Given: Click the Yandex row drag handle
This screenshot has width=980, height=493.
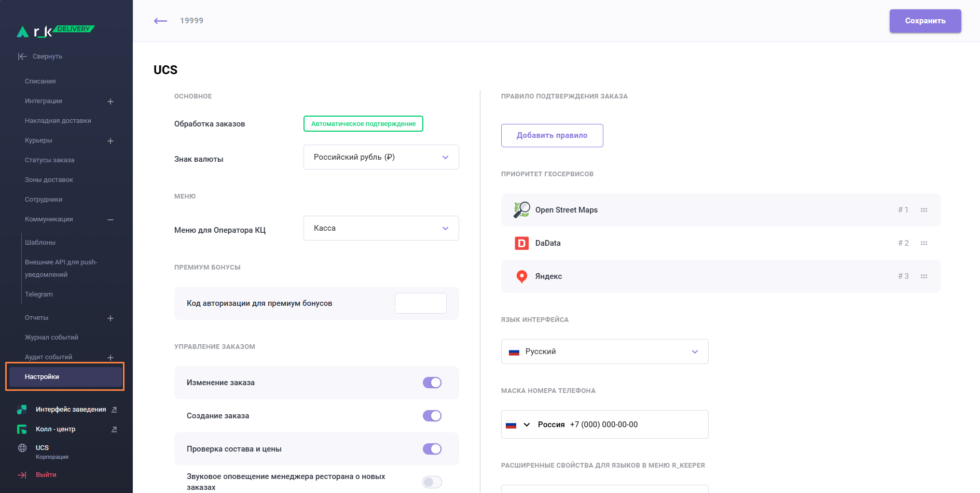Looking at the screenshot, I should [923, 276].
